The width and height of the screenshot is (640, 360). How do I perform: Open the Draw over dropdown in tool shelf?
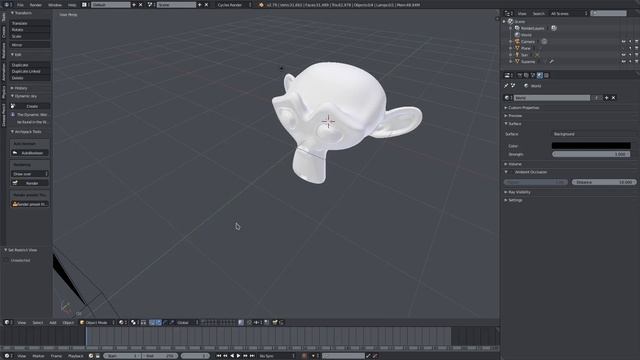click(x=29, y=174)
